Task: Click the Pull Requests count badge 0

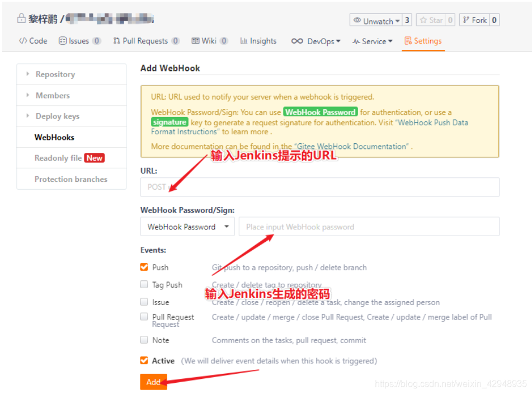Action: tap(175, 41)
